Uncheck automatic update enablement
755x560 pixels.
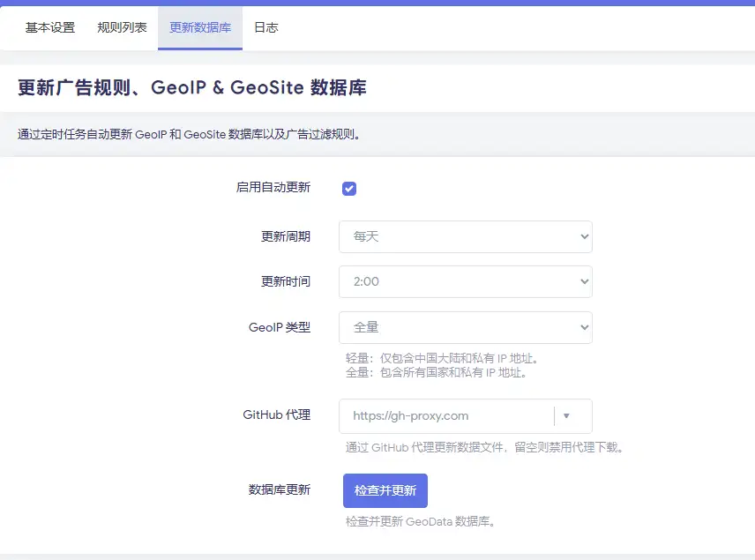[348, 188]
